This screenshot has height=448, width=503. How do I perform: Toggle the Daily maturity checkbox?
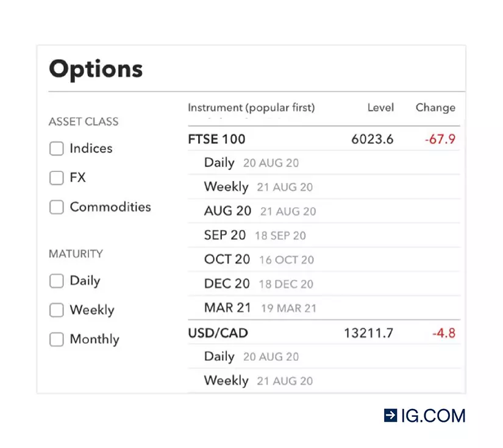[x=57, y=281]
